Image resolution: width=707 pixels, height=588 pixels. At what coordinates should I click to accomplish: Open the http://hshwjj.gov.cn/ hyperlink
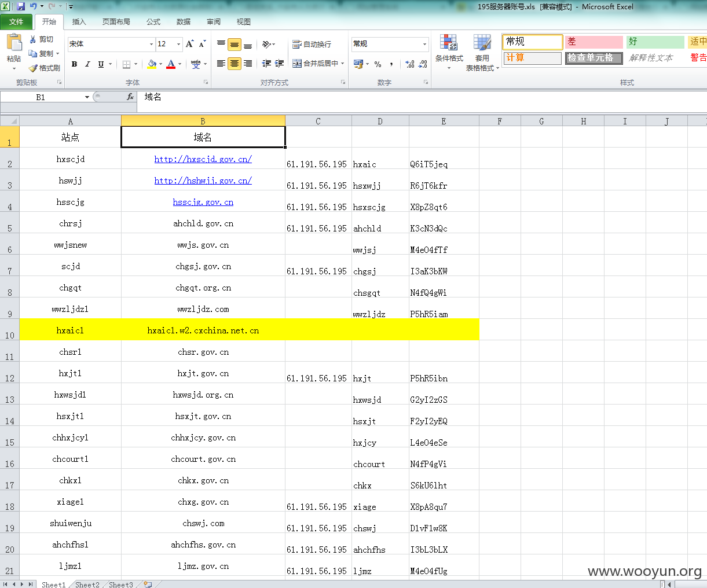pyautogui.click(x=203, y=181)
